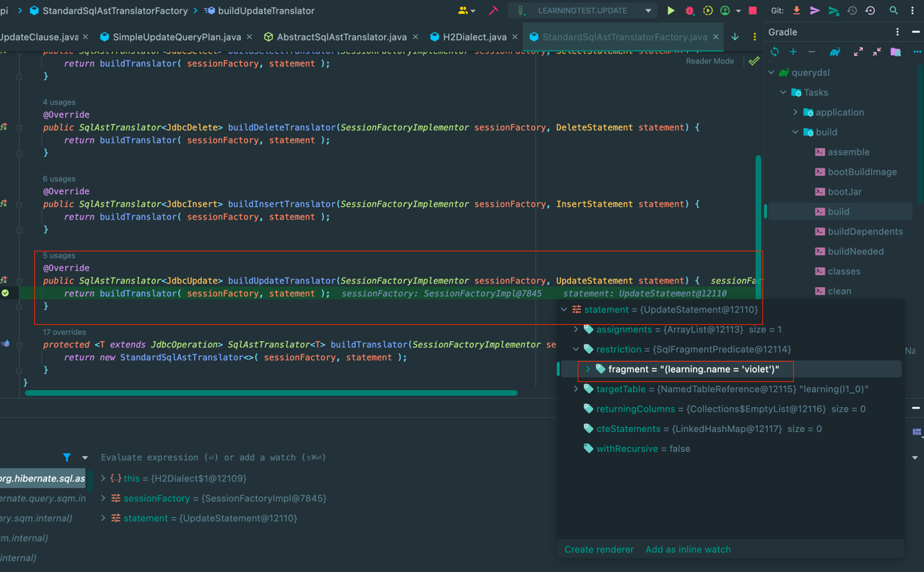Show Git history clock icon
The width and height of the screenshot is (924, 572).
tap(852, 11)
